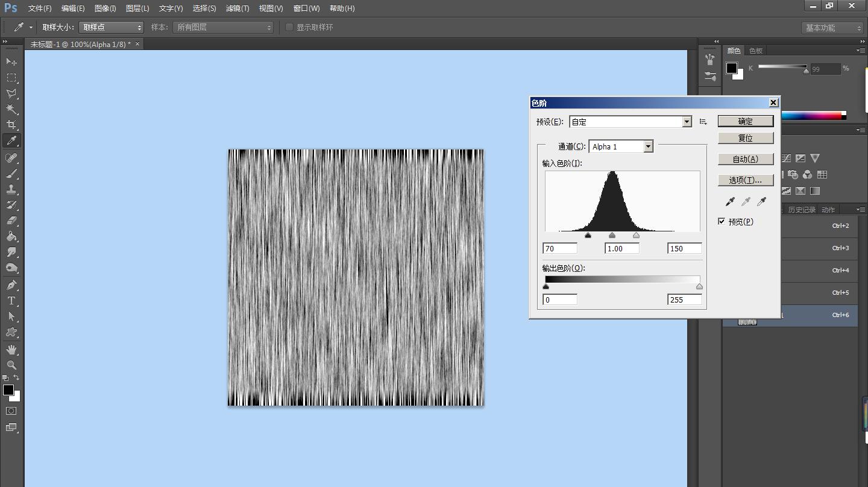868x487 pixels.
Task: Select the Move tool
Action: (x=11, y=61)
